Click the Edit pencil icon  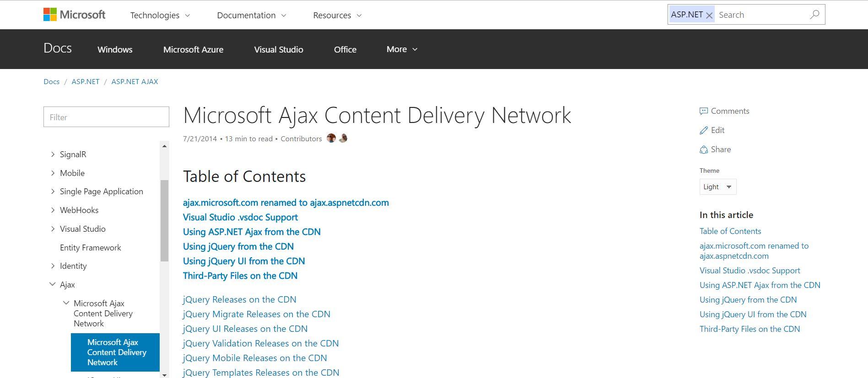coord(704,131)
